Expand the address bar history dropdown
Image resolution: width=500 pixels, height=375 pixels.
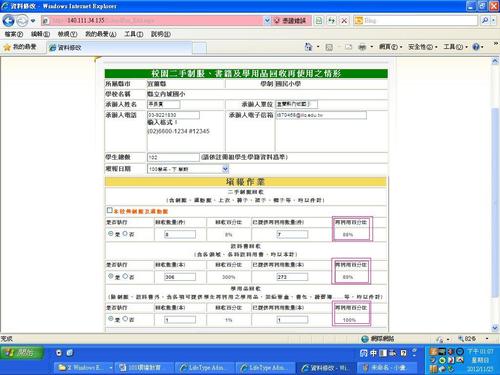(x=267, y=21)
